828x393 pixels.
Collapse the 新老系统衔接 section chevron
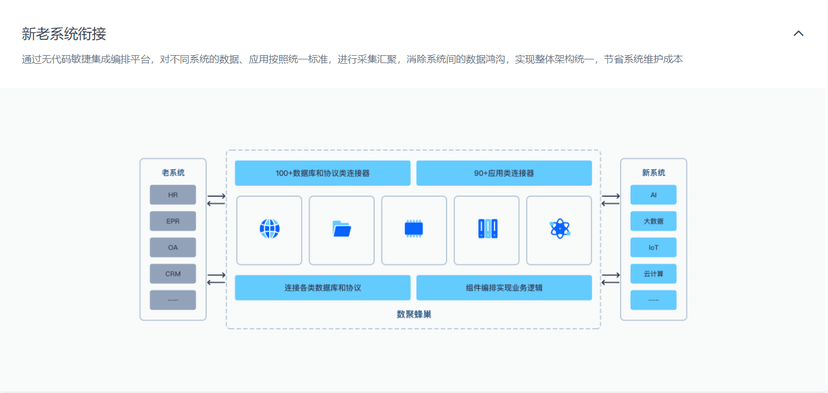coord(798,34)
